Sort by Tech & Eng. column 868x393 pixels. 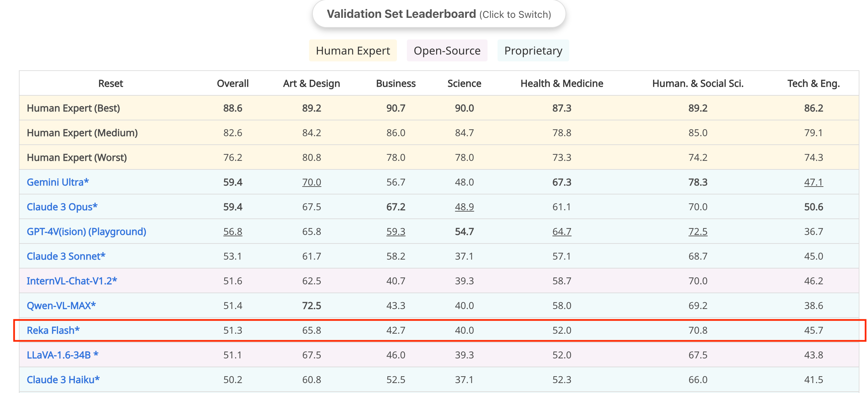point(813,83)
